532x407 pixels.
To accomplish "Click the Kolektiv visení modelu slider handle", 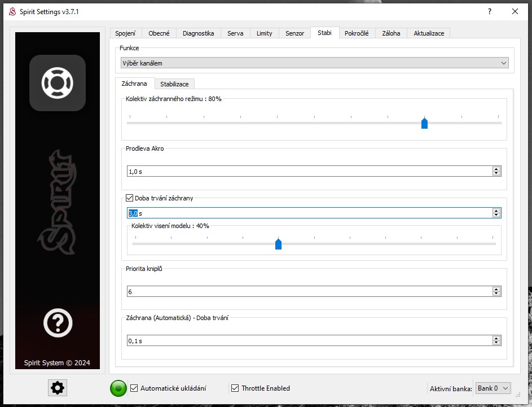I will coord(278,244).
